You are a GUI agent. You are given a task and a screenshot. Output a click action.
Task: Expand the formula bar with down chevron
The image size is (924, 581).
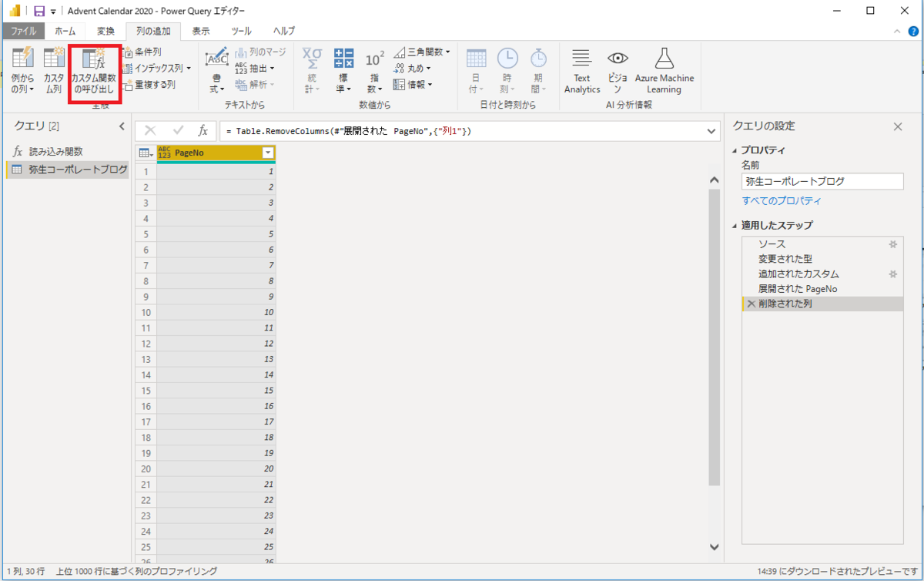(711, 132)
